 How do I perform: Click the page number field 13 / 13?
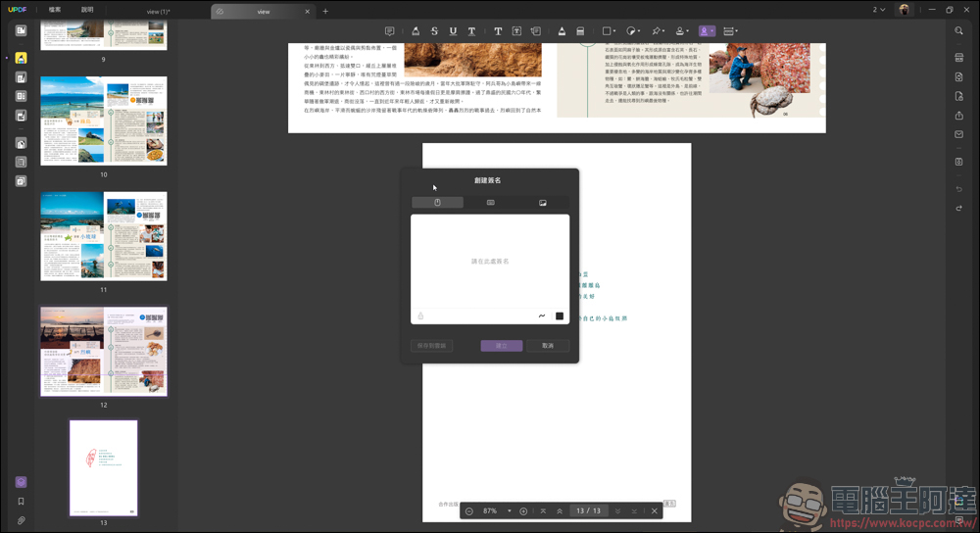pyautogui.click(x=588, y=511)
